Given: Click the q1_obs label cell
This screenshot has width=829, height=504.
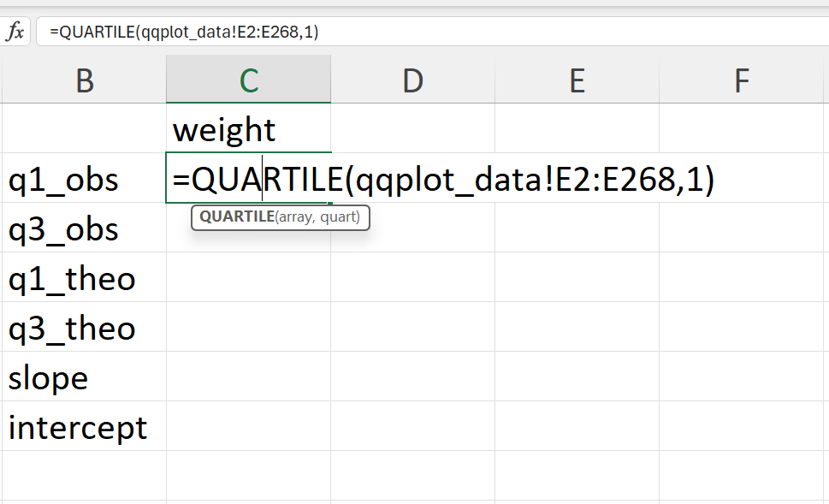Looking at the screenshot, I should point(85,178).
